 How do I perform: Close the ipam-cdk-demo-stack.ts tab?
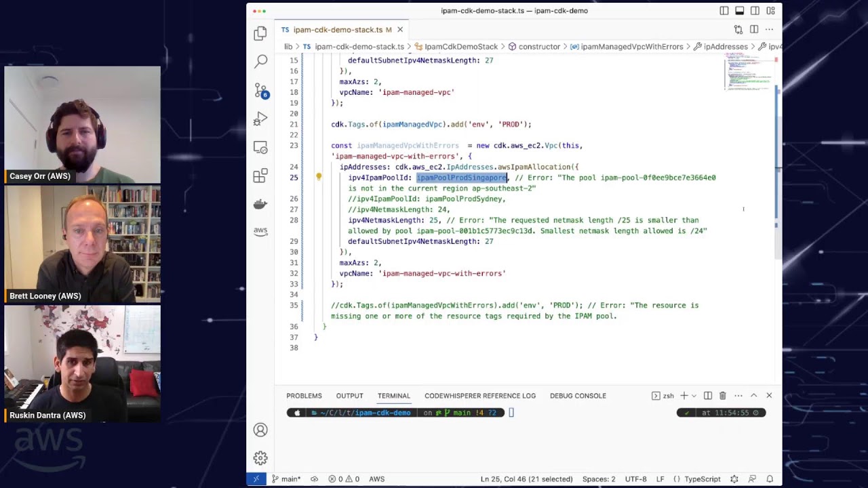coord(400,30)
